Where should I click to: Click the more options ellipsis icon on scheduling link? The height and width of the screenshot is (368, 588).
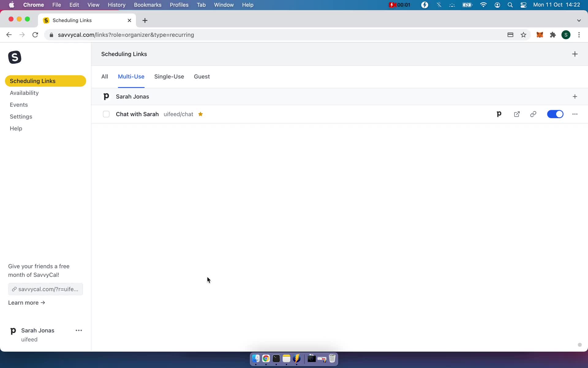click(575, 114)
